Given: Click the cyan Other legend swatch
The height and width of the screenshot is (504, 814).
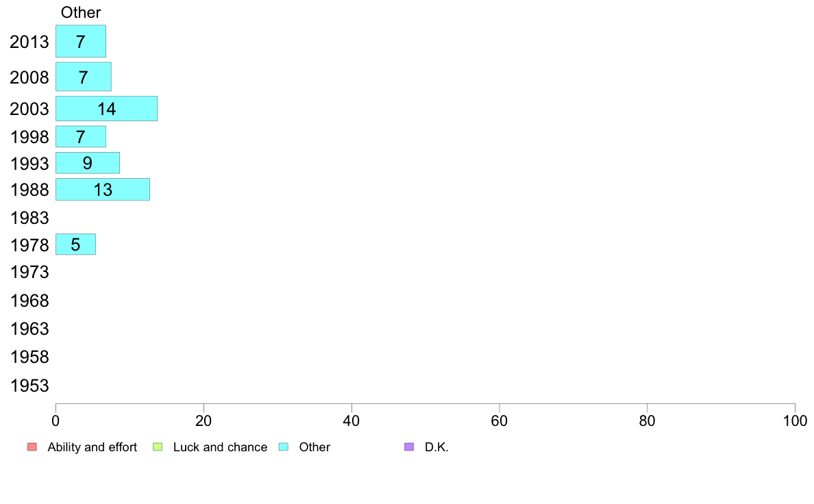Looking at the screenshot, I should (x=284, y=447).
